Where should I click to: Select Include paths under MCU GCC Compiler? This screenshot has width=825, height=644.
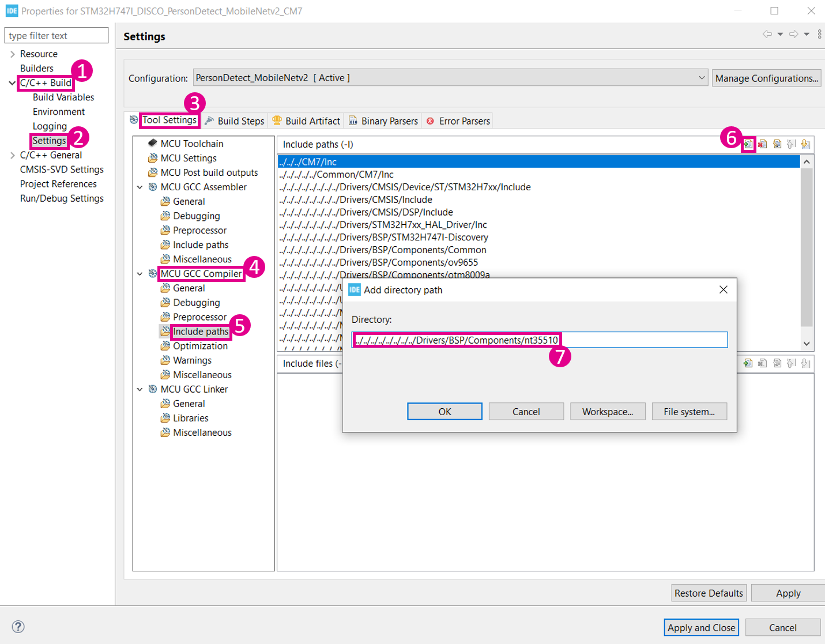[201, 332]
